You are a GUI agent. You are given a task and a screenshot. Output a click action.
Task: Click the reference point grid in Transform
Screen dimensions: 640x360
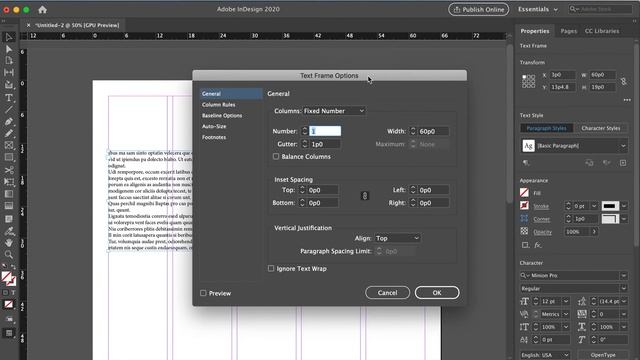[529, 81]
